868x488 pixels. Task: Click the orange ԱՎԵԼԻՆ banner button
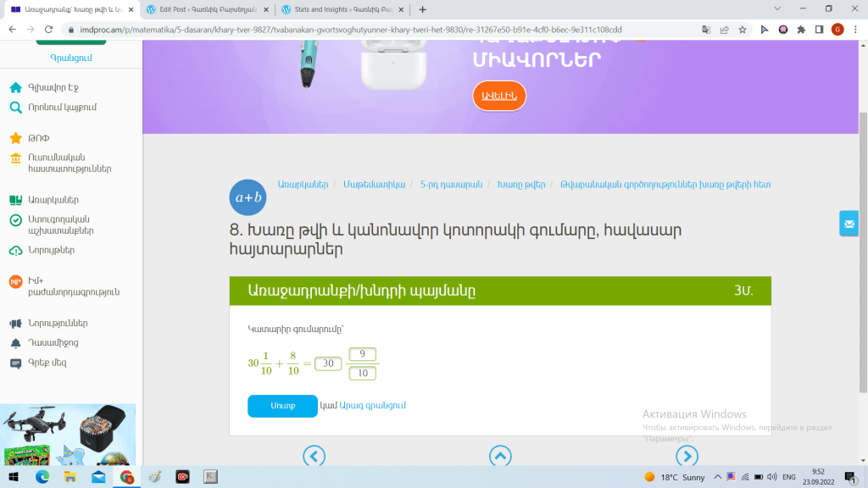pyautogui.click(x=498, y=96)
